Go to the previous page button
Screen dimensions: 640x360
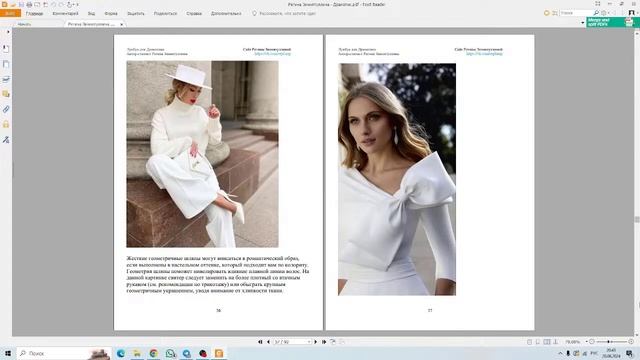coord(268,342)
